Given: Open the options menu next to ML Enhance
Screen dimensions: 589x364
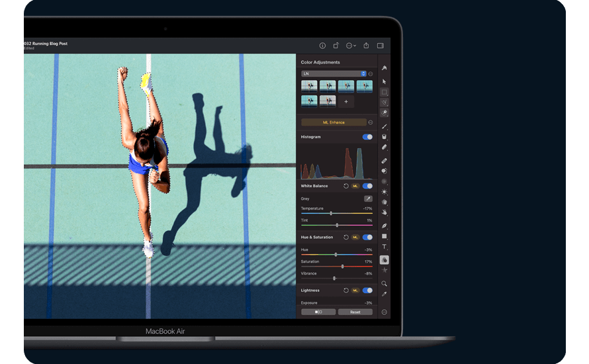Looking at the screenshot, I should coord(371,122).
